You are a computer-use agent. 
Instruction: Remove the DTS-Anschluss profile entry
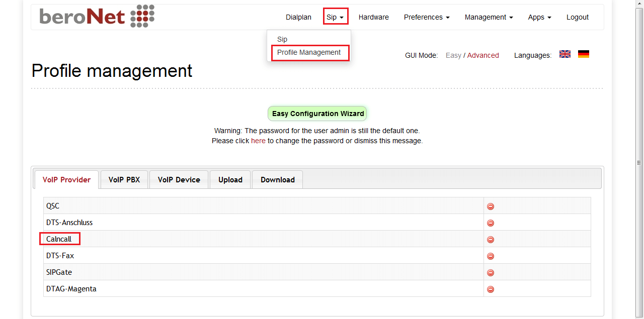point(491,223)
